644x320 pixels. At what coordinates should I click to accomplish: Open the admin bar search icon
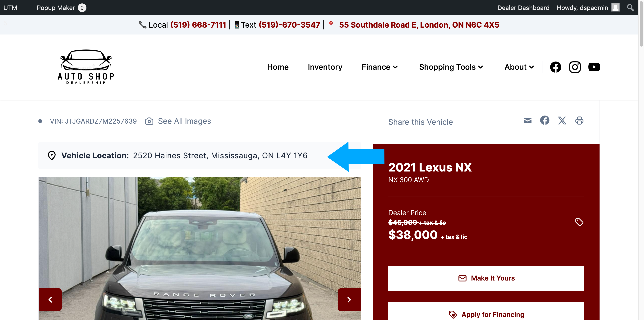click(630, 8)
